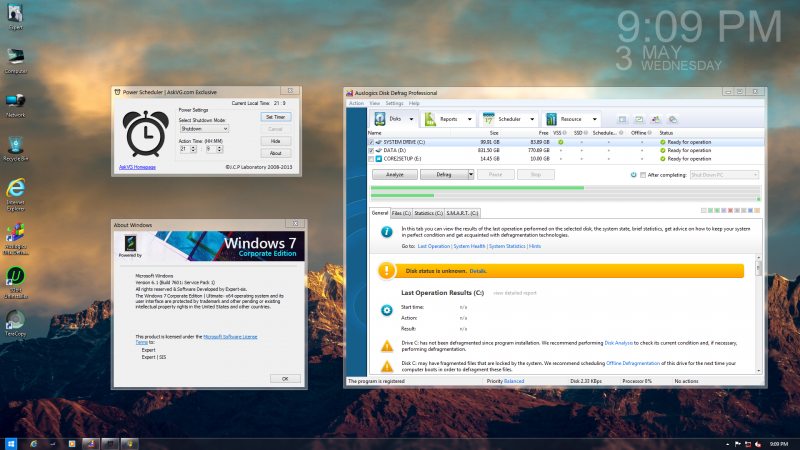Click the SSD column info icon

pyautogui.click(x=586, y=133)
